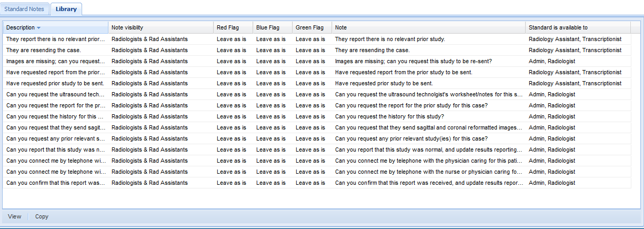This screenshot has width=644, height=229.
Task: Select 'Can you request the history' row
Action: 55,116
